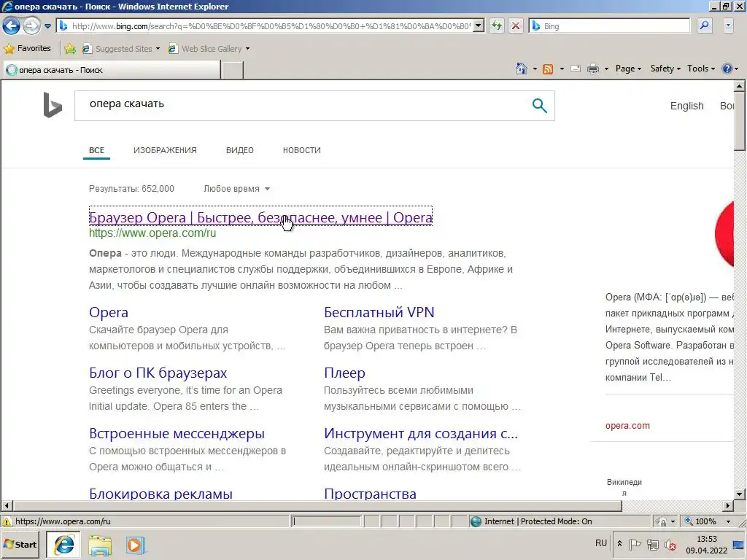The image size is (747, 560).
Task: Expand the address bar autocomplete dropdown
Action: click(x=479, y=26)
